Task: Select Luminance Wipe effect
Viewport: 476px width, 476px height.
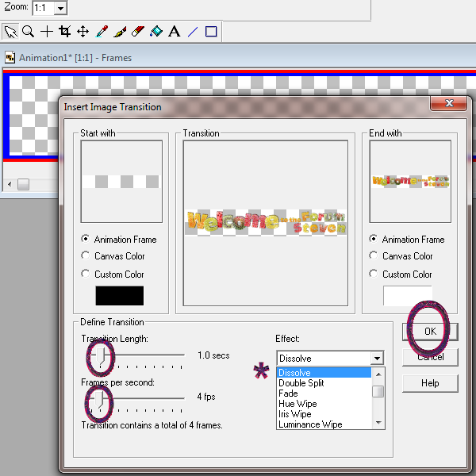Action: (x=324, y=424)
